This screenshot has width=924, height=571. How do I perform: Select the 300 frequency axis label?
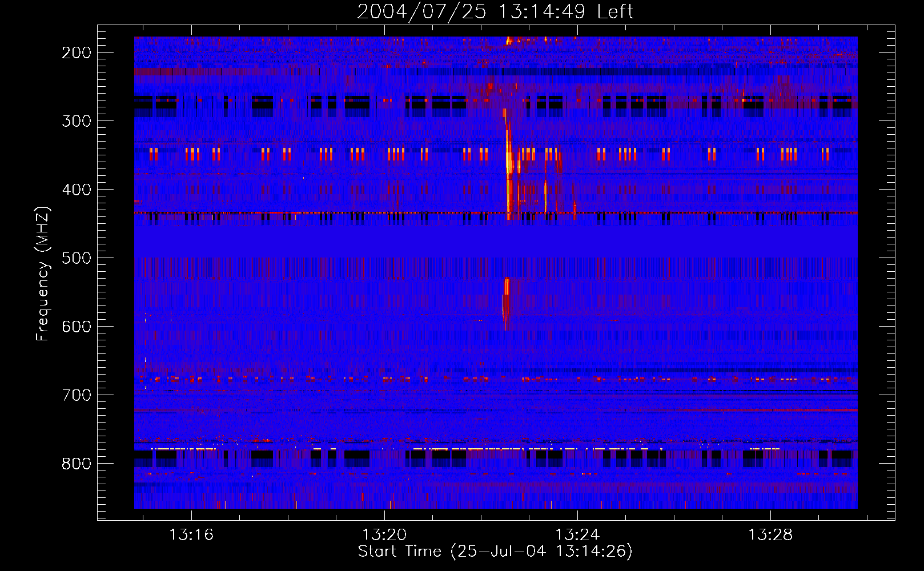pos(77,121)
